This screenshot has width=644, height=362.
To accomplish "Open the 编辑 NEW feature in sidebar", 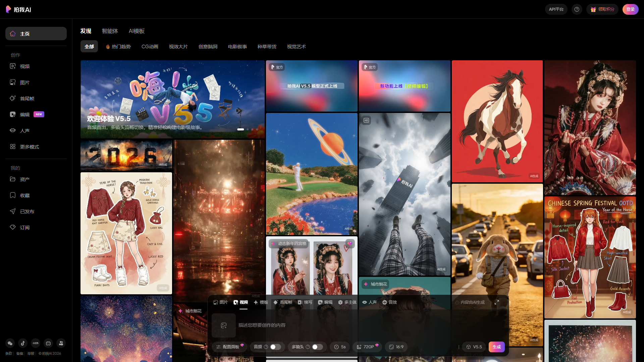I will 25,114.
